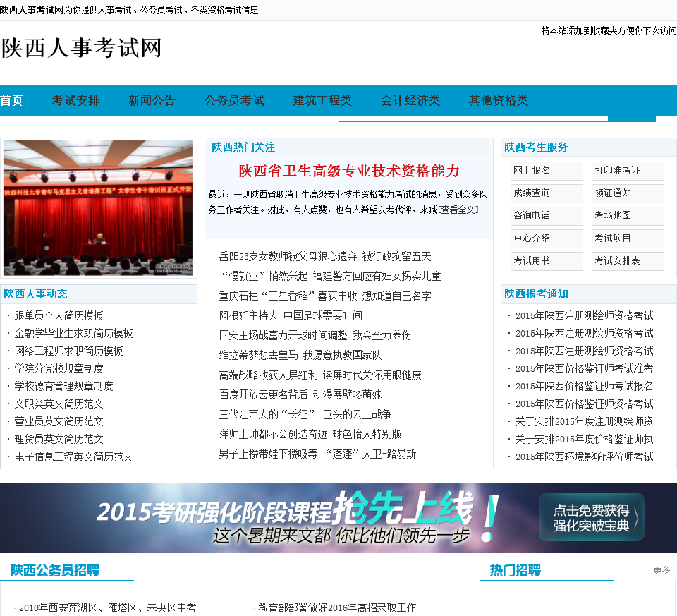This screenshot has width=677, height=616.
Task: Open 跟单员个人简历模板 link
Action: coord(59,316)
